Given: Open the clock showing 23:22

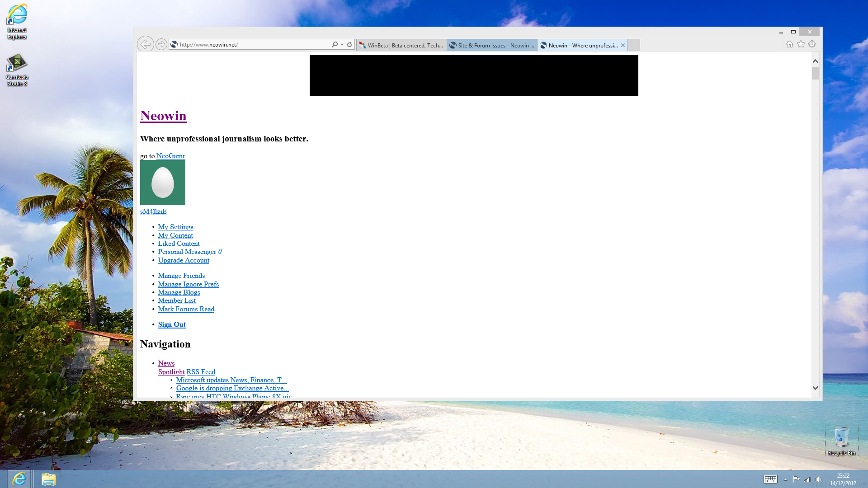Looking at the screenshot, I should point(843,479).
